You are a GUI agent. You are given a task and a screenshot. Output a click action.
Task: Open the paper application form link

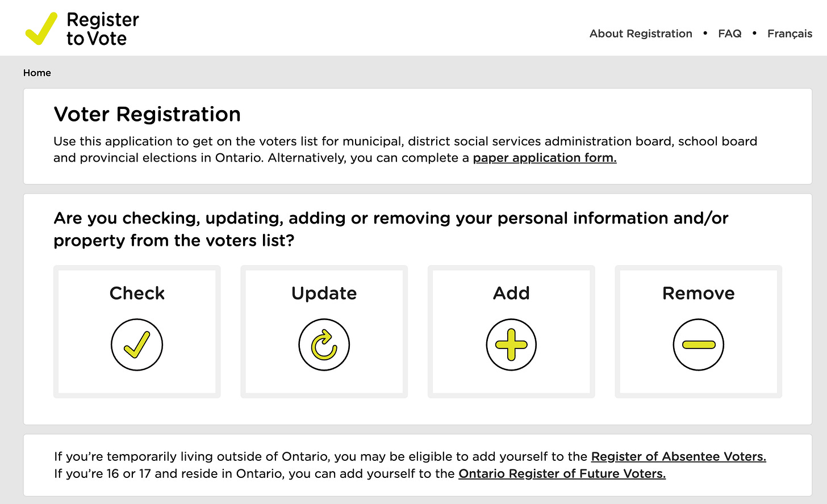coord(545,158)
